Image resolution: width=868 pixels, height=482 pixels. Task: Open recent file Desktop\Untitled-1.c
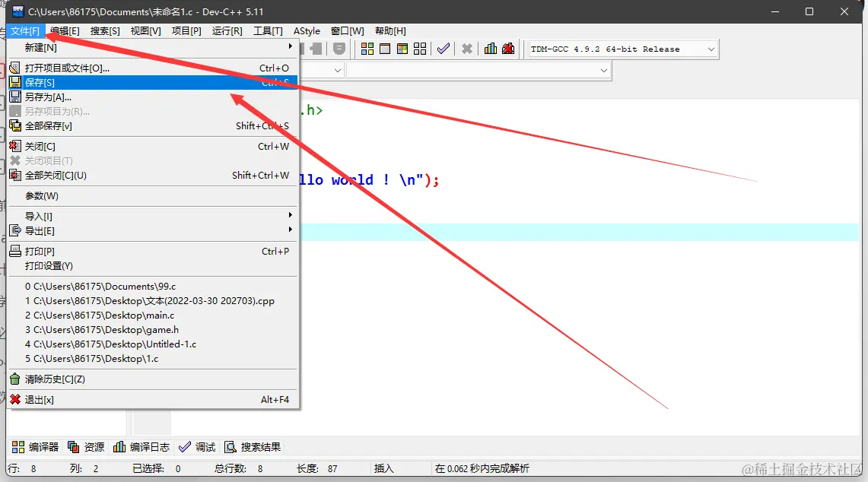[152, 344]
